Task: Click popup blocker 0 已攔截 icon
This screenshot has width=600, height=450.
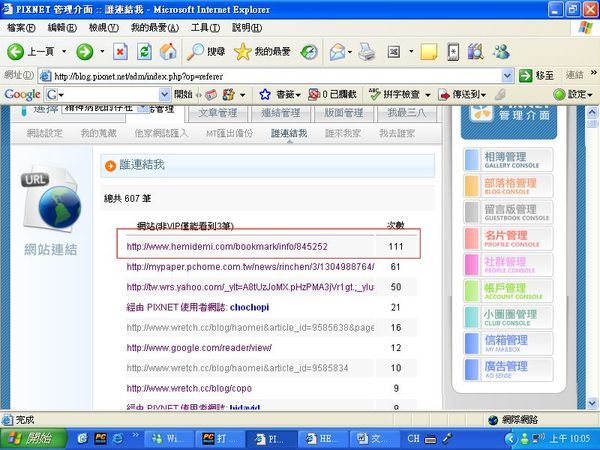Action: [x=333, y=95]
